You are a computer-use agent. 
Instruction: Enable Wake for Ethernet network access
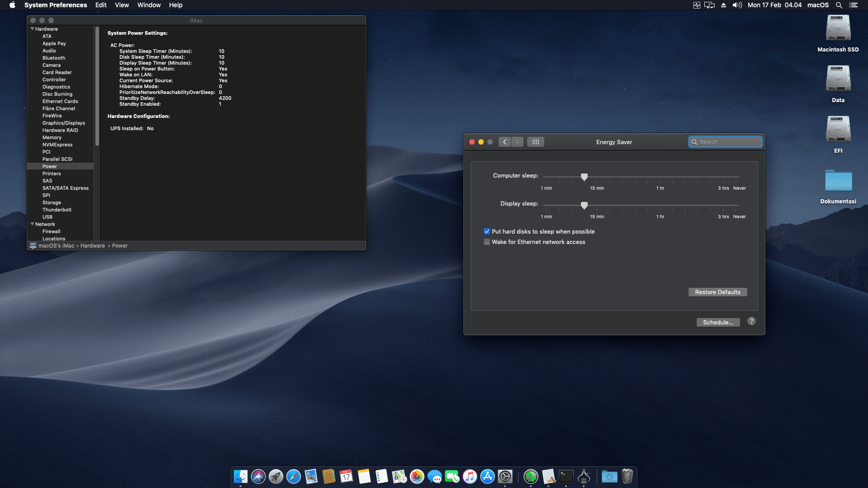tap(487, 242)
